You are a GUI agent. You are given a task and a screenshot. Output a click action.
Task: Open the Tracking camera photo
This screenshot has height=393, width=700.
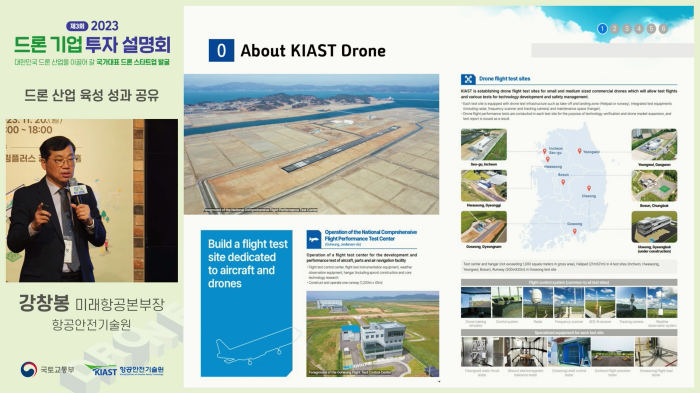(x=631, y=302)
